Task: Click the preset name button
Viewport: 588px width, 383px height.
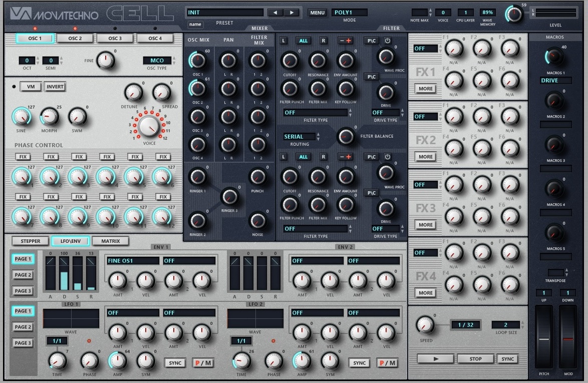Action: coord(195,25)
